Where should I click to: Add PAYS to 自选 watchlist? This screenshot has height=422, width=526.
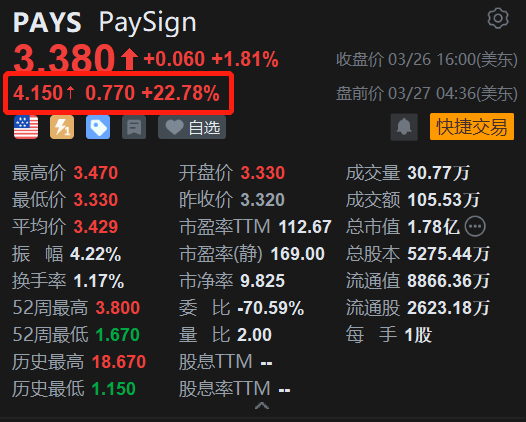click(x=192, y=127)
